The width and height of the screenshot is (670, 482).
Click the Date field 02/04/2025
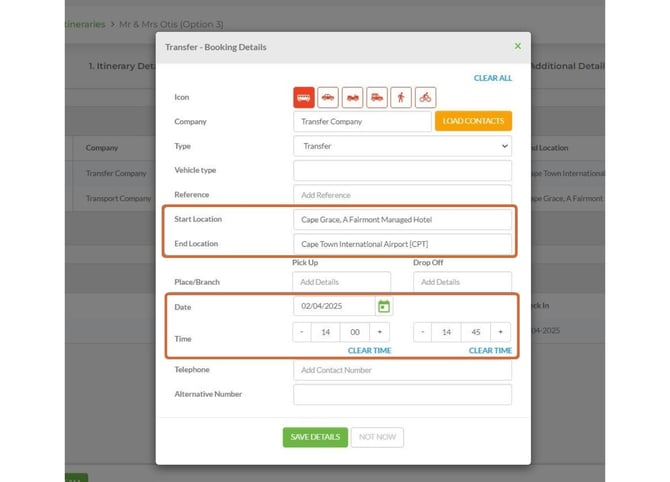(x=334, y=306)
